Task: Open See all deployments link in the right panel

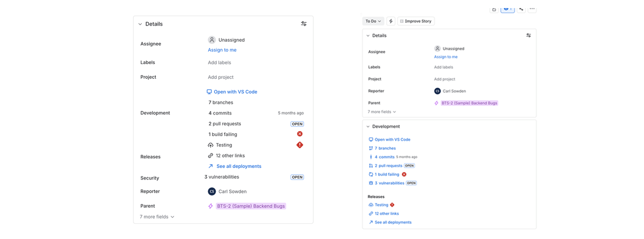Action: pyautogui.click(x=393, y=222)
